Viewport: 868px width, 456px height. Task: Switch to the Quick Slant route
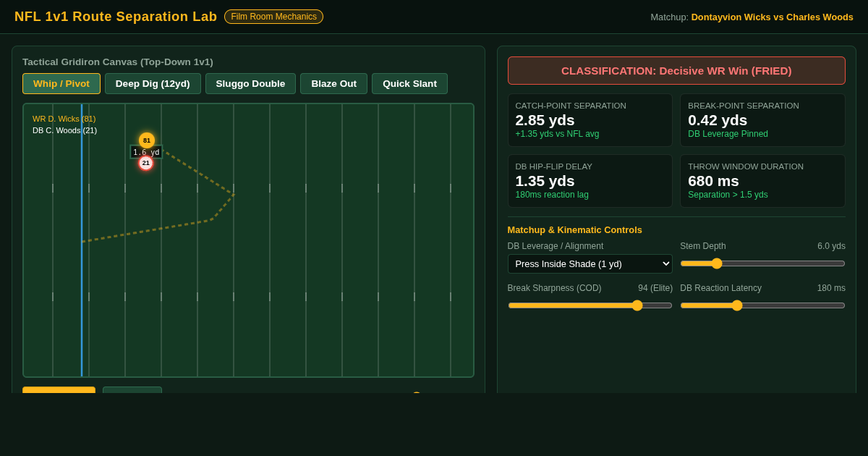[x=409, y=83]
